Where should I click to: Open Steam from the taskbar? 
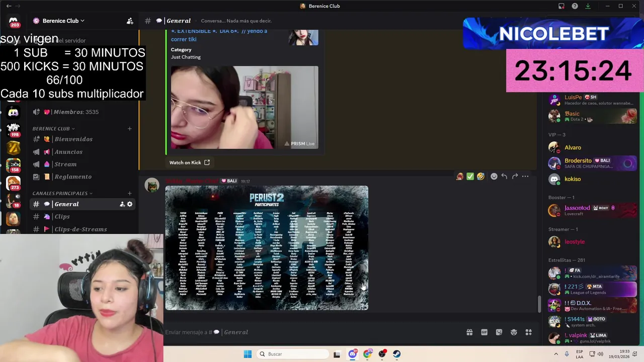pyautogui.click(x=397, y=354)
